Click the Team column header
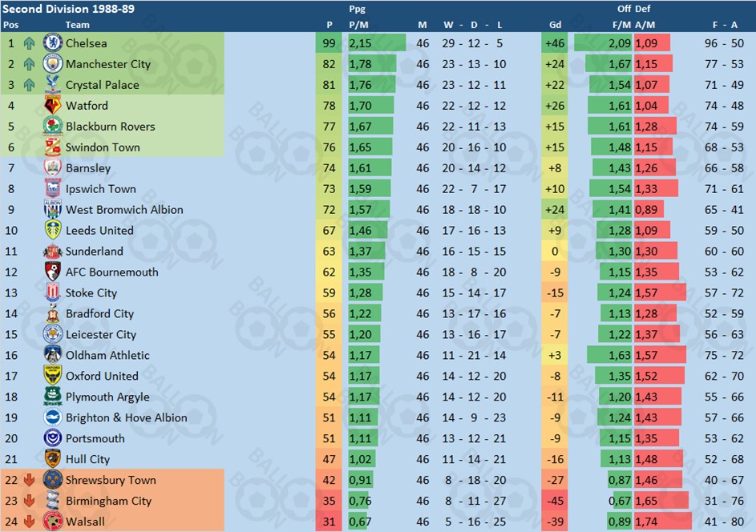This screenshot has width=756, height=532. point(77,25)
